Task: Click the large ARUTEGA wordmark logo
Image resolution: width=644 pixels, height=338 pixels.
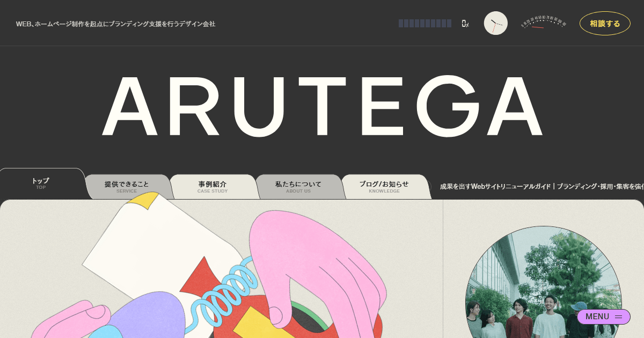Action: point(322,106)
